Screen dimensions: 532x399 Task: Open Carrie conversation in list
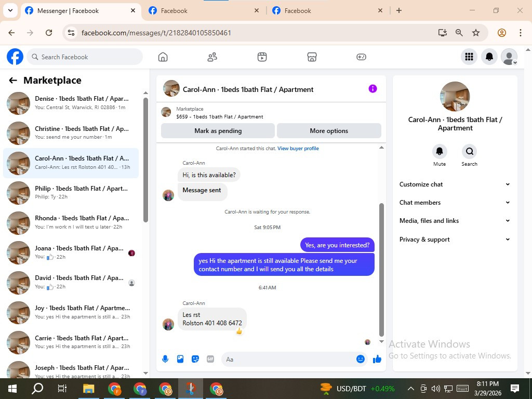click(71, 342)
